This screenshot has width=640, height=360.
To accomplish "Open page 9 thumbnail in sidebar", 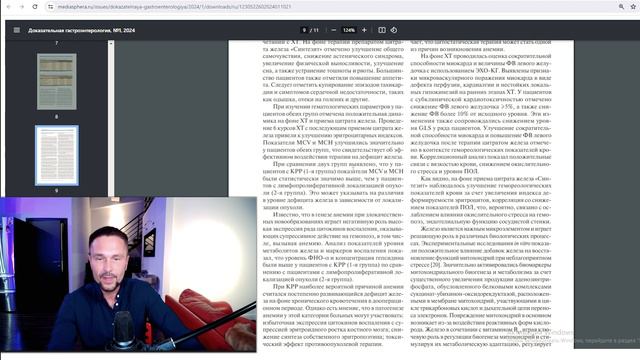I will (57, 155).
